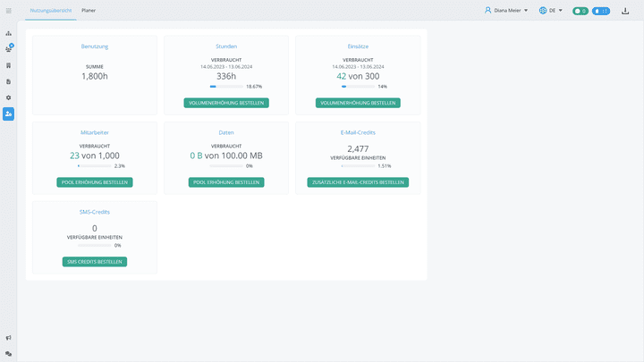Open the DE language dropdown
The image size is (644, 362).
(551, 11)
